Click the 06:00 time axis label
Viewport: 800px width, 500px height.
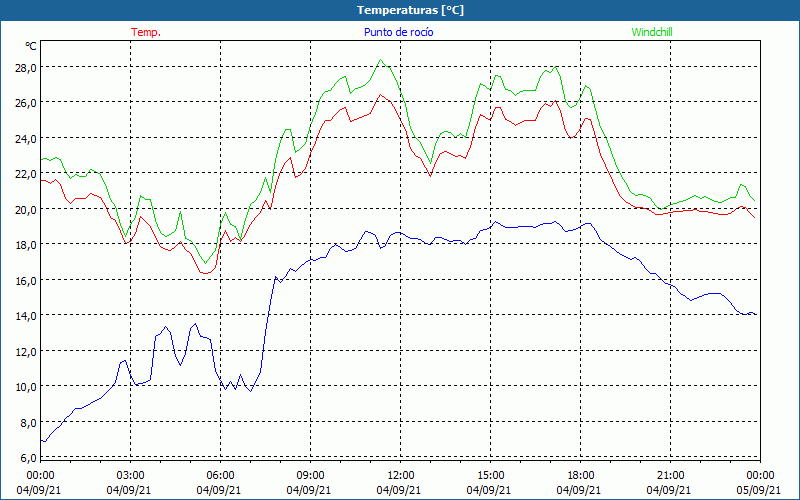pos(220,475)
